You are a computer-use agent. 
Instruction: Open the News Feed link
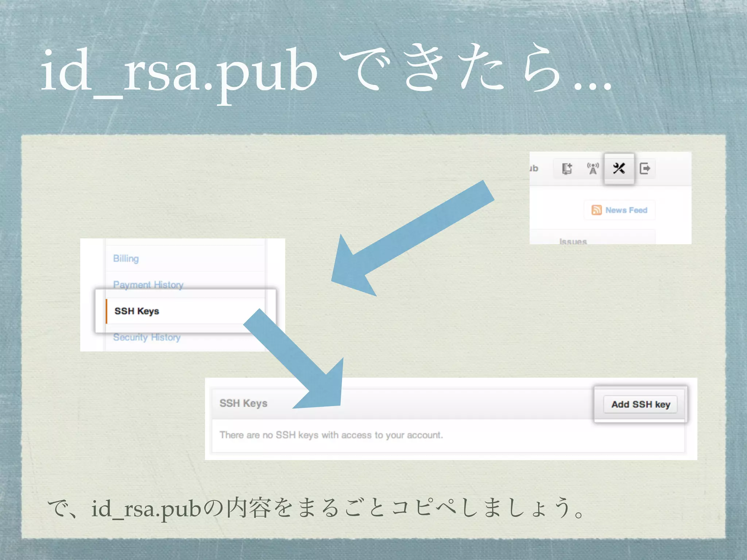click(x=626, y=210)
